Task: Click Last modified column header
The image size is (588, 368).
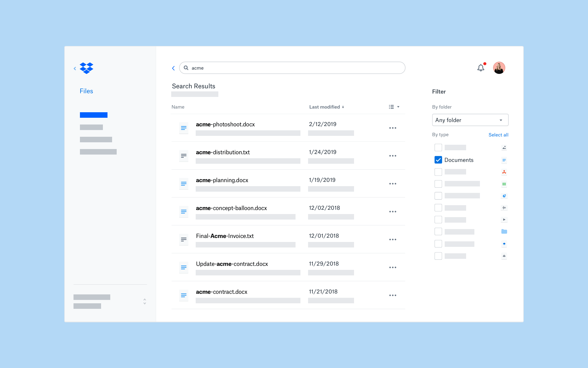Action: (x=326, y=107)
